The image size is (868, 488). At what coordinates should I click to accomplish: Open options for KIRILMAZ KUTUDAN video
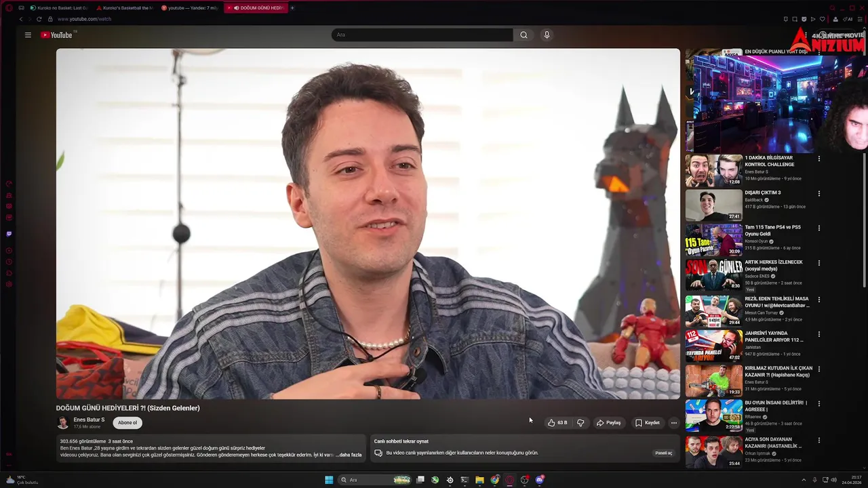click(x=818, y=369)
